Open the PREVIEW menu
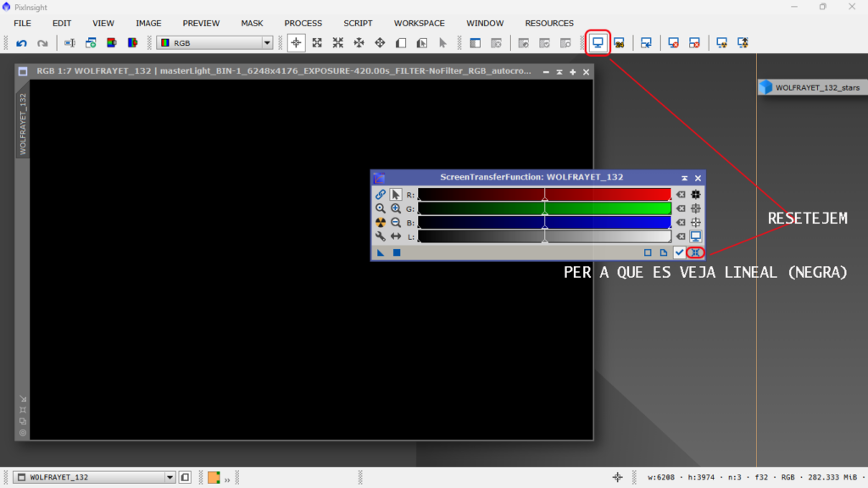Screen dimensions: 868x488 tap(201, 23)
